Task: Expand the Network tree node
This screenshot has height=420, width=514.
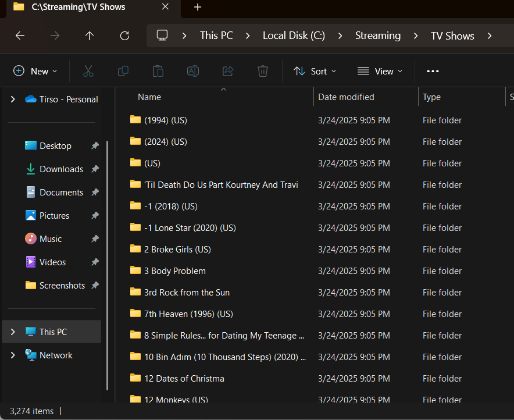Action: pyautogui.click(x=13, y=355)
